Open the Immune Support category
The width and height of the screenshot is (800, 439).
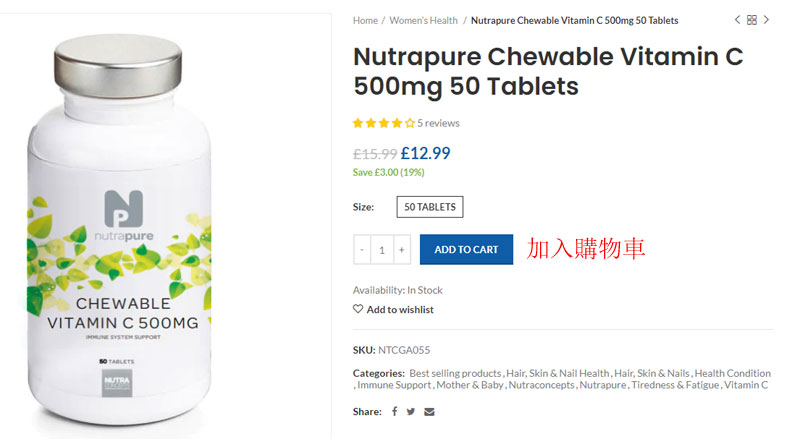394,384
